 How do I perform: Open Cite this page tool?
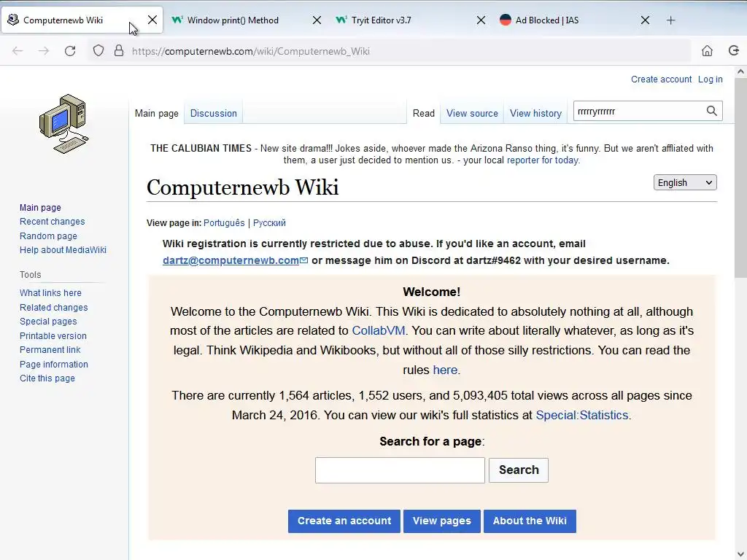click(x=47, y=378)
